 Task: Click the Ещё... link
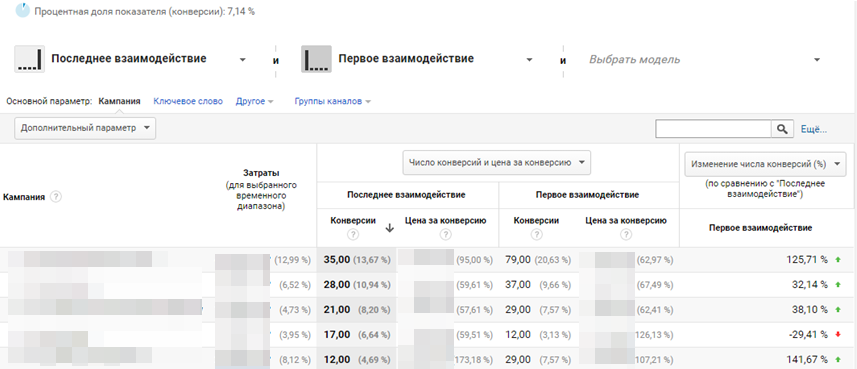(814, 130)
